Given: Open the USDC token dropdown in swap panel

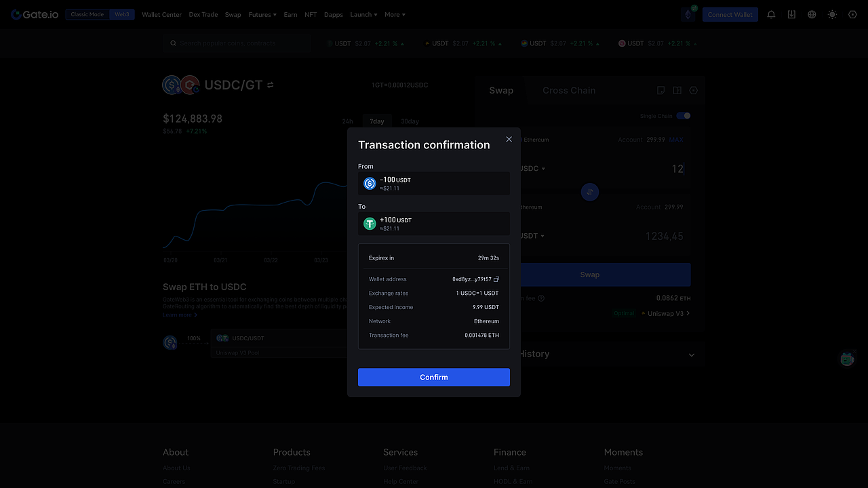Looking at the screenshot, I should tap(532, 169).
